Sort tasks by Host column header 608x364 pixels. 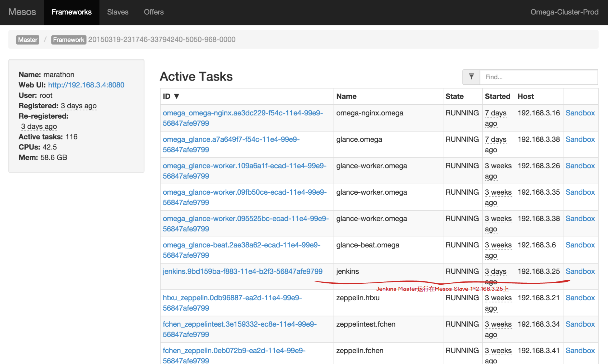pos(526,96)
